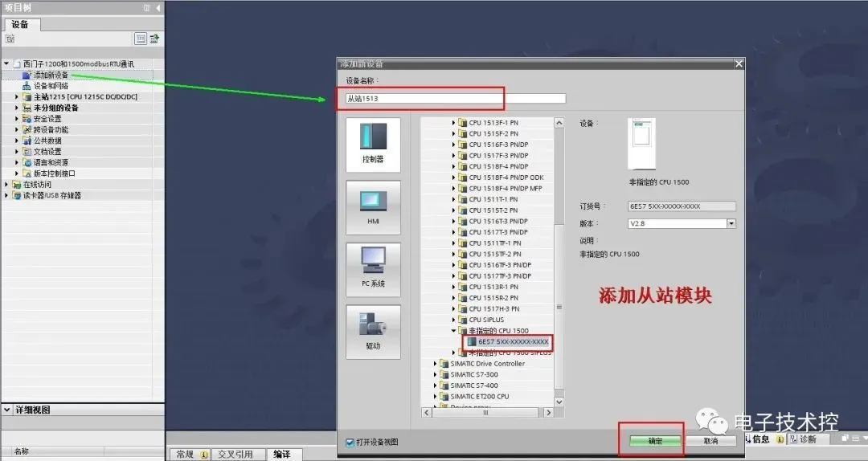Click the 安全设置 folder icon
868x461 pixels.
pos(27,118)
